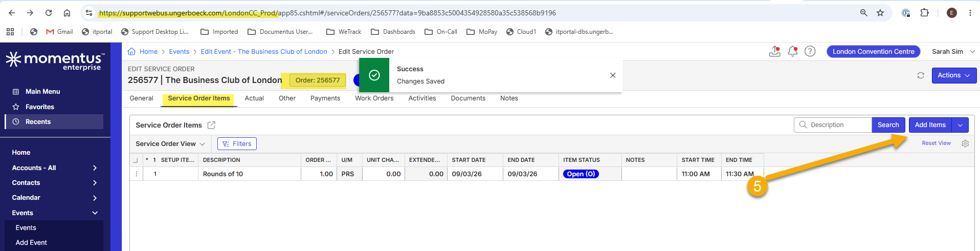This screenshot has height=251, width=980.
Task: Open the Actions dropdown button
Action: tap(954, 75)
